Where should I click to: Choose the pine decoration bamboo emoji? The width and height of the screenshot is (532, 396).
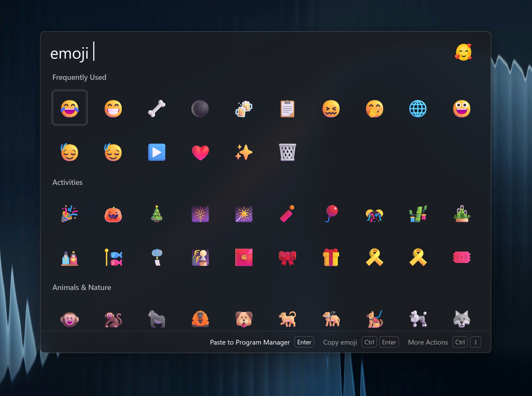tap(462, 214)
